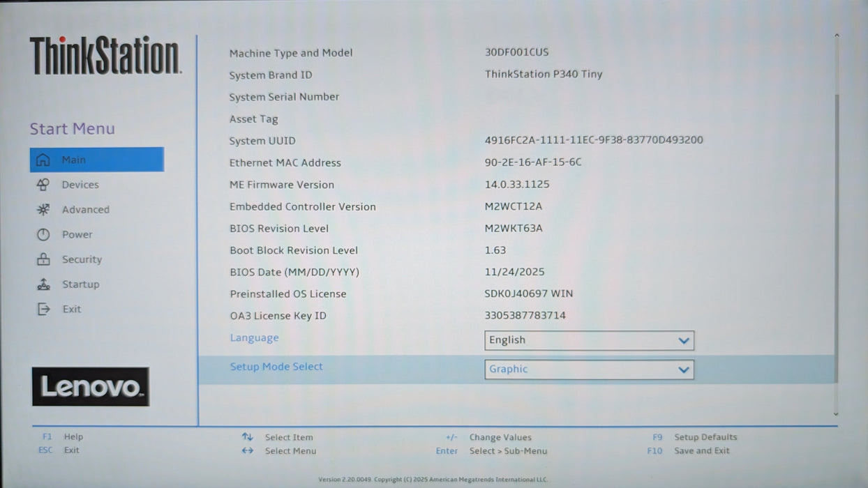Click the Startup boot icon
The height and width of the screenshot is (488, 868).
click(43, 284)
